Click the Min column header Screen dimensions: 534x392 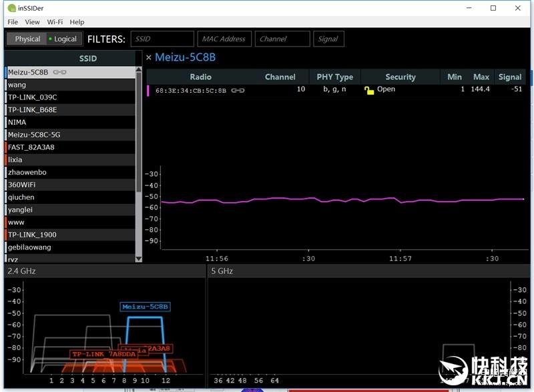455,77
